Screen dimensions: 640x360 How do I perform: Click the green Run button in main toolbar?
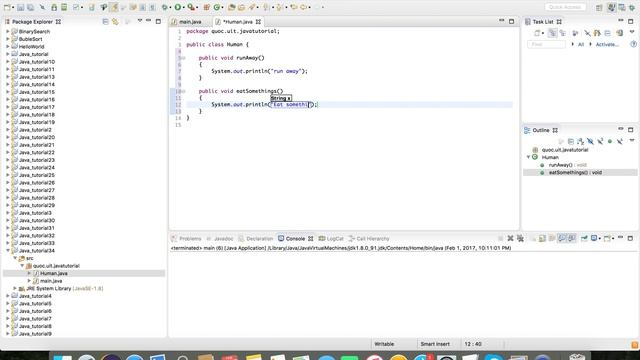pos(178,7)
